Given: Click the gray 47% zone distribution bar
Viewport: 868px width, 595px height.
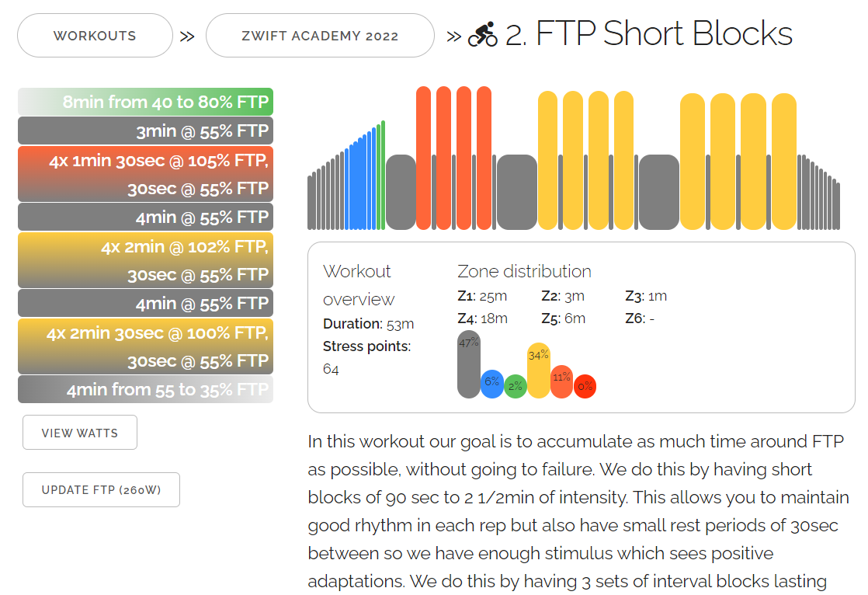Looking at the screenshot, I should pyautogui.click(x=469, y=364).
